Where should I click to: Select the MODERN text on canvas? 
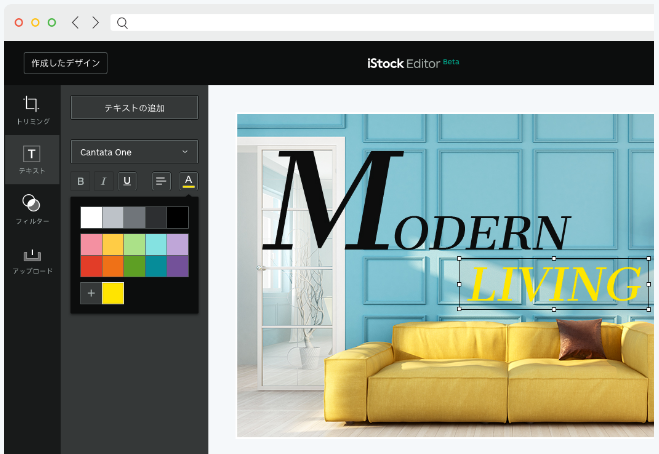tap(416, 201)
